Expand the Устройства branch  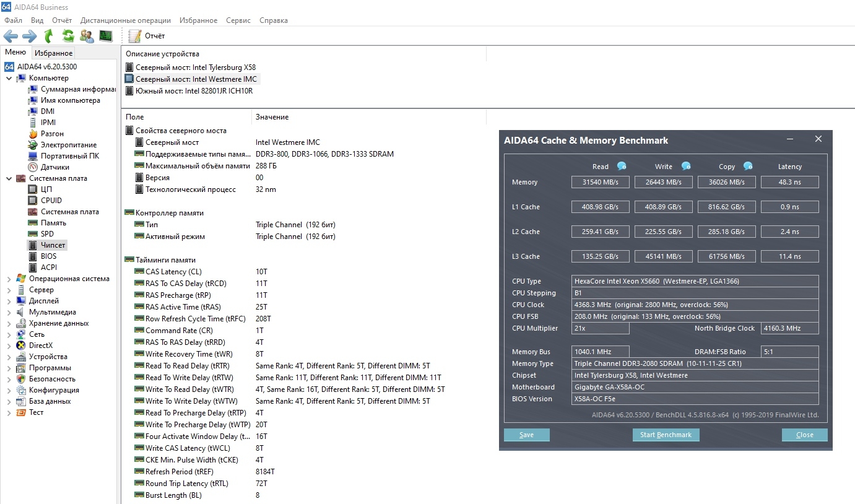pyautogui.click(x=9, y=357)
